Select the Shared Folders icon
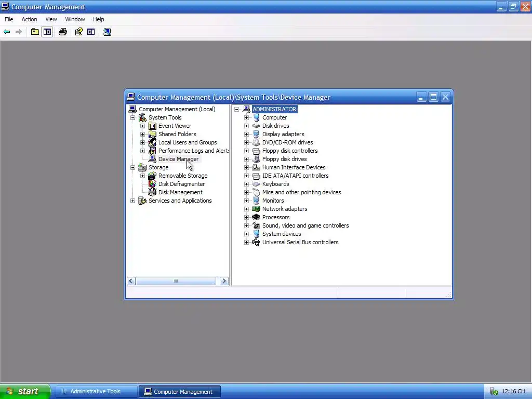 pos(152,134)
